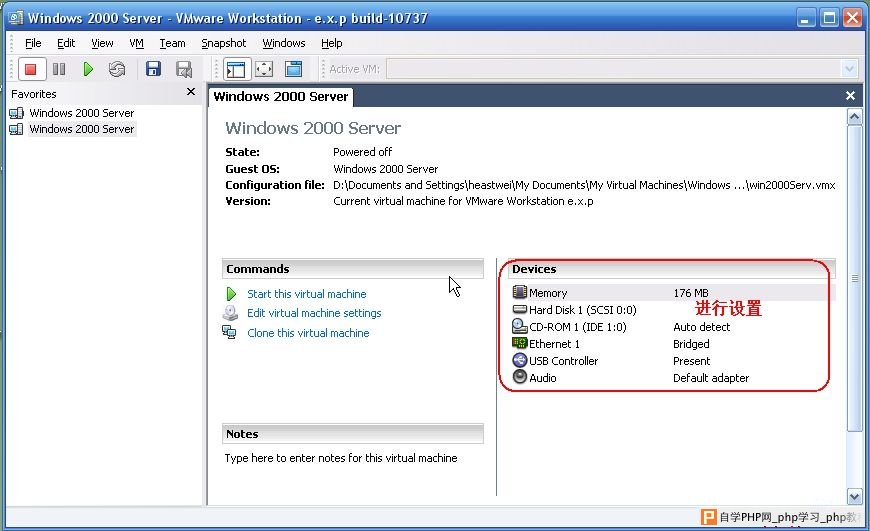
Task: Click the scroll up arrow of summary pane
Action: click(854, 117)
